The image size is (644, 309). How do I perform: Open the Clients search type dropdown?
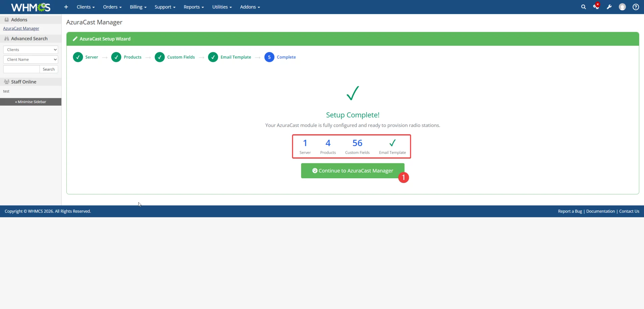pos(31,49)
